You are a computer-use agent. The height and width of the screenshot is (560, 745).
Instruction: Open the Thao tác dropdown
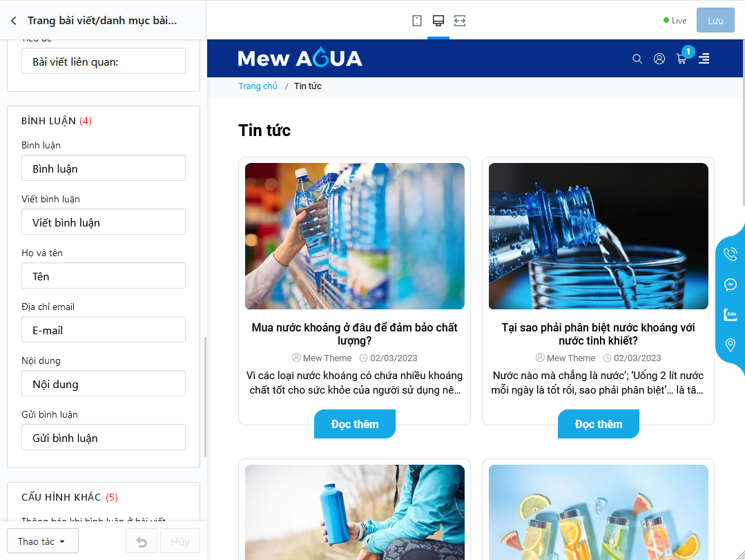(43, 541)
